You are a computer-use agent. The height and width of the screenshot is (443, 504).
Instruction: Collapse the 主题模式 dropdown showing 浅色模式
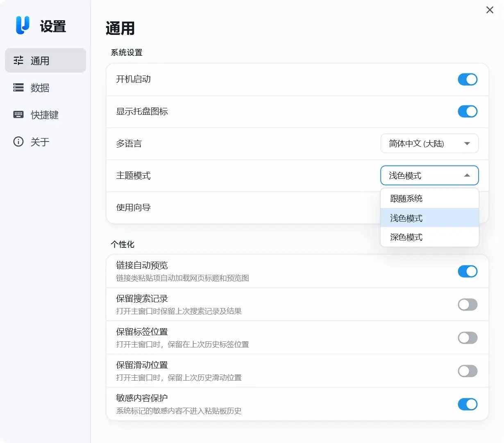coord(429,176)
